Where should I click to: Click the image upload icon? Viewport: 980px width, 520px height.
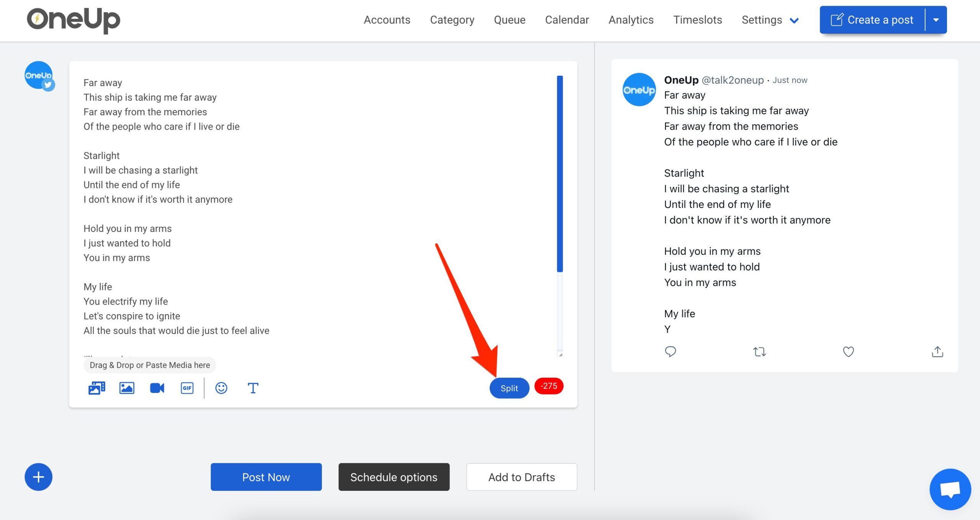[x=127, y=388]
